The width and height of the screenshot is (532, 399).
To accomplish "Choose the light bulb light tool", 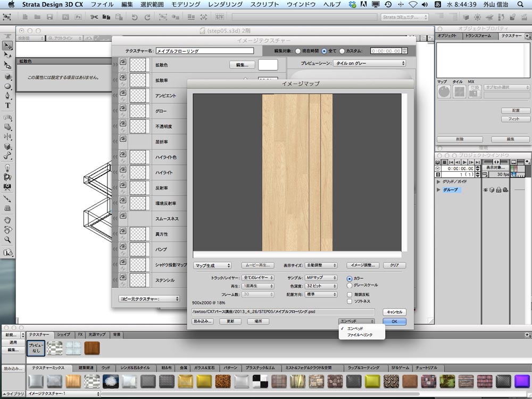I will pos(7,168).
